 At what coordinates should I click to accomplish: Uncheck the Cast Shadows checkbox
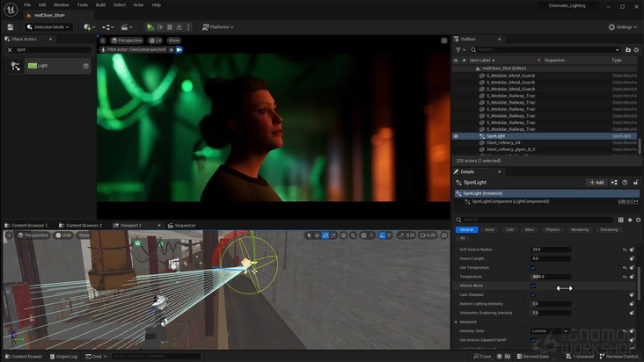(533, 294)
